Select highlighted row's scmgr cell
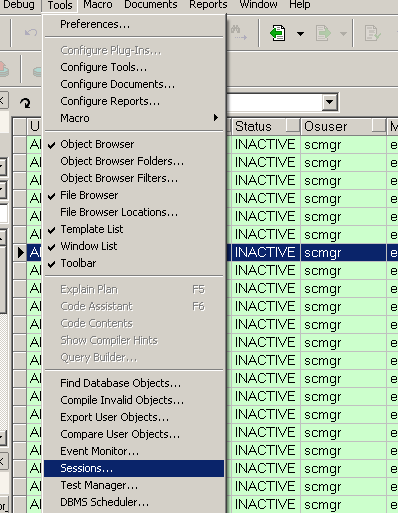 344,252
